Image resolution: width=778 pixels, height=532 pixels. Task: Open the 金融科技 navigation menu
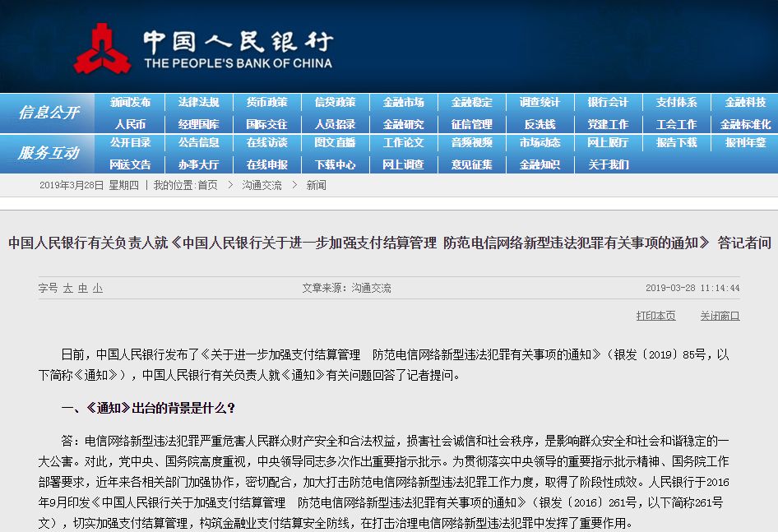744,101
